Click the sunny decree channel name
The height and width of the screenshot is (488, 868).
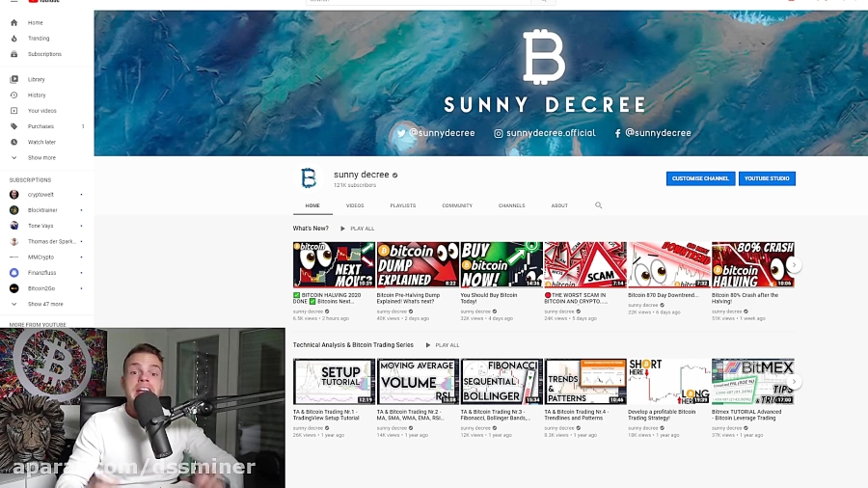click(361, 175)
